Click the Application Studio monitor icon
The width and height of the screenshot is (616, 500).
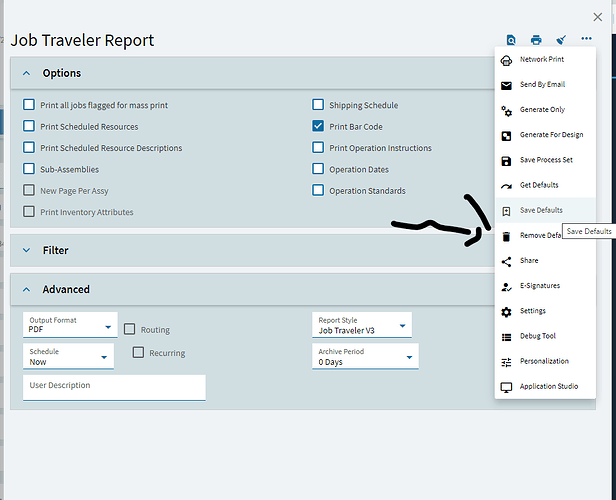[x=506, y=388]
